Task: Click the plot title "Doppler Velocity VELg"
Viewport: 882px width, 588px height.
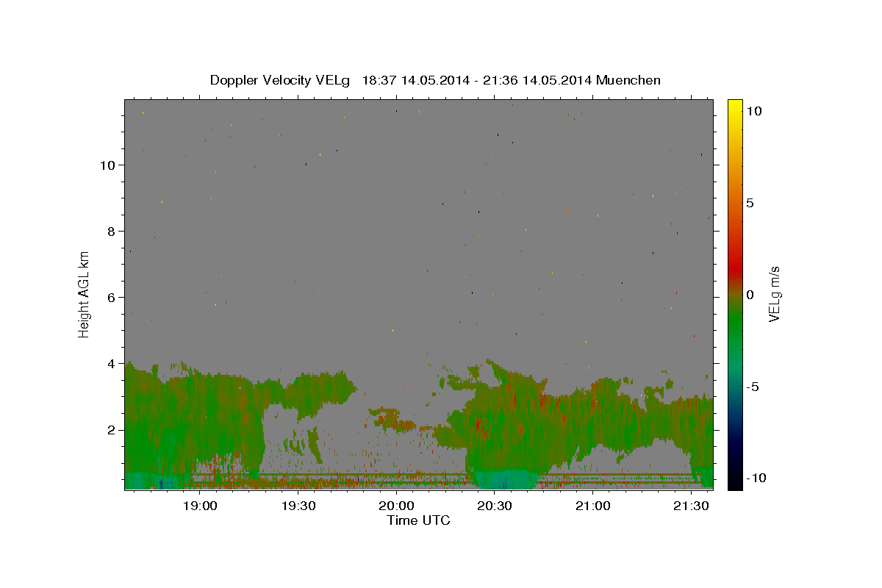Action: pos(282,80)
